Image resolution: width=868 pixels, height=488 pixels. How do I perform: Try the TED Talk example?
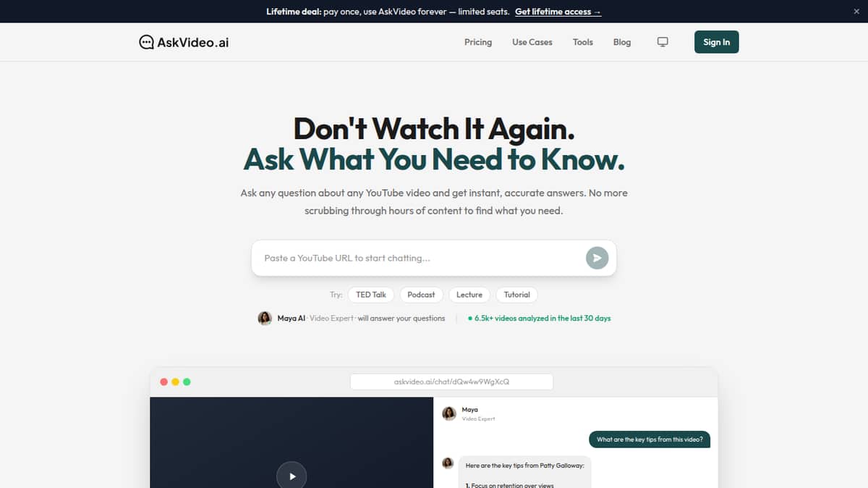point(371,295)
